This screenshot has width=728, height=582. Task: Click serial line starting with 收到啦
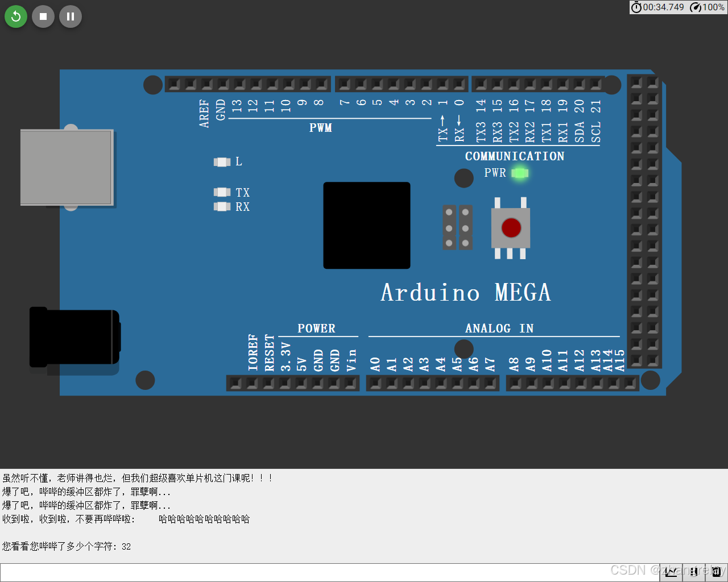(x=126, y=519)
